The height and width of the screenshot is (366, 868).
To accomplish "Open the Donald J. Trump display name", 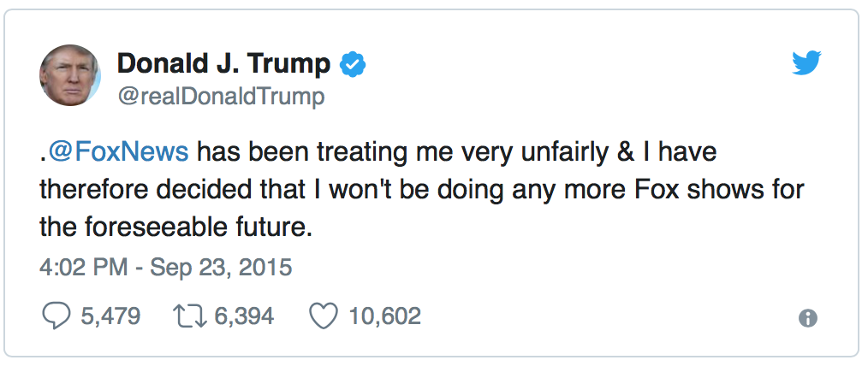I will coord(223,63).
